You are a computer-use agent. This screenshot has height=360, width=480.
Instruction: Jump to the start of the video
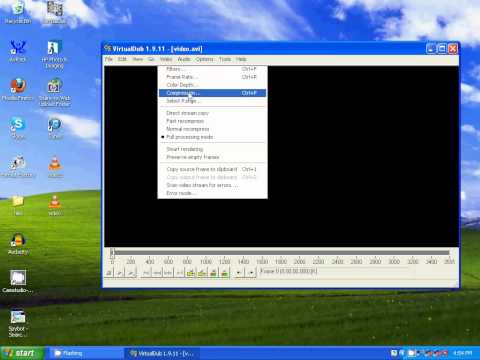point(146,273)
